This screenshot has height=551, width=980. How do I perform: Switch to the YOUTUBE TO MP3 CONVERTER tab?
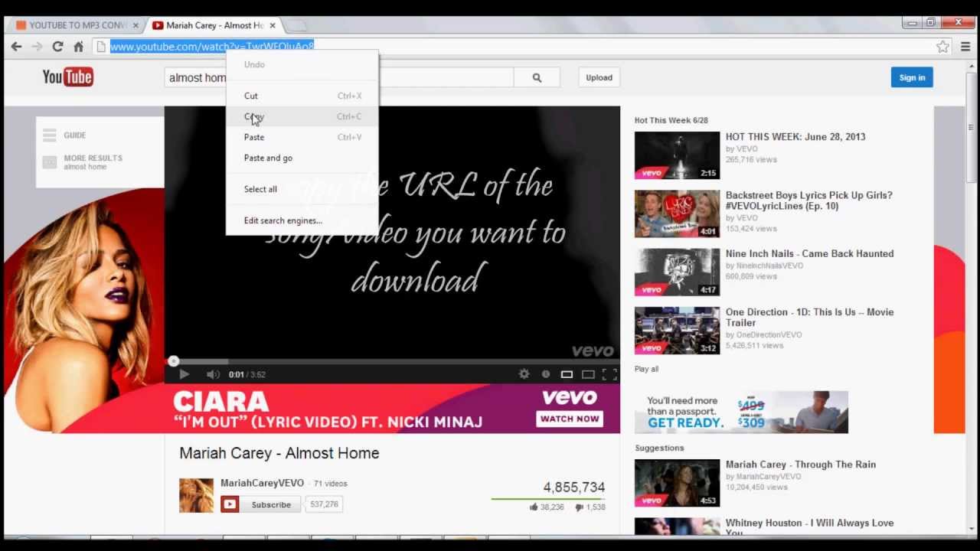pyautogui.click(x=77, y=25)
